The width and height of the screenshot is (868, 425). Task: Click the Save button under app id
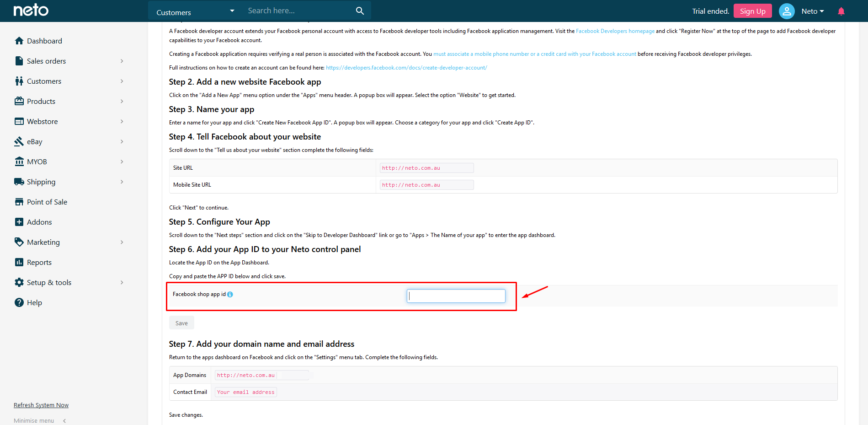[181, 323]
